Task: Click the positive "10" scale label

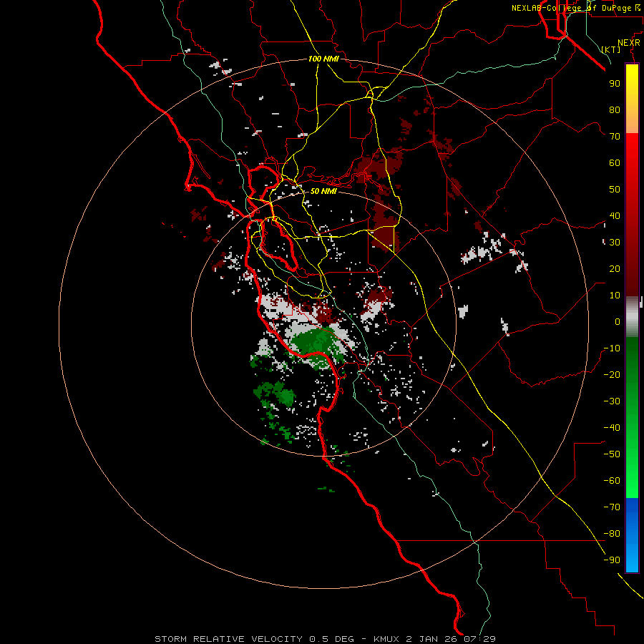Action: (615, 296)
